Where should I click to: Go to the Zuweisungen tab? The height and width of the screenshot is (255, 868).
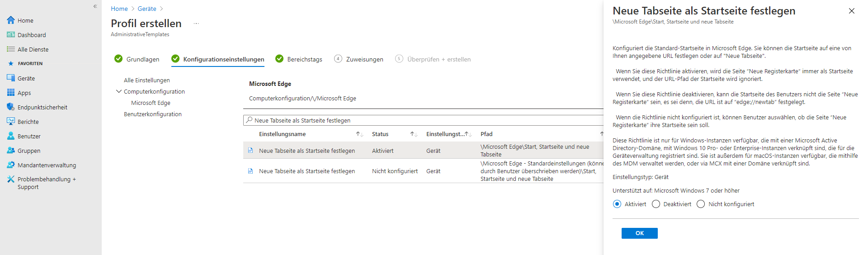coord(364,59)
